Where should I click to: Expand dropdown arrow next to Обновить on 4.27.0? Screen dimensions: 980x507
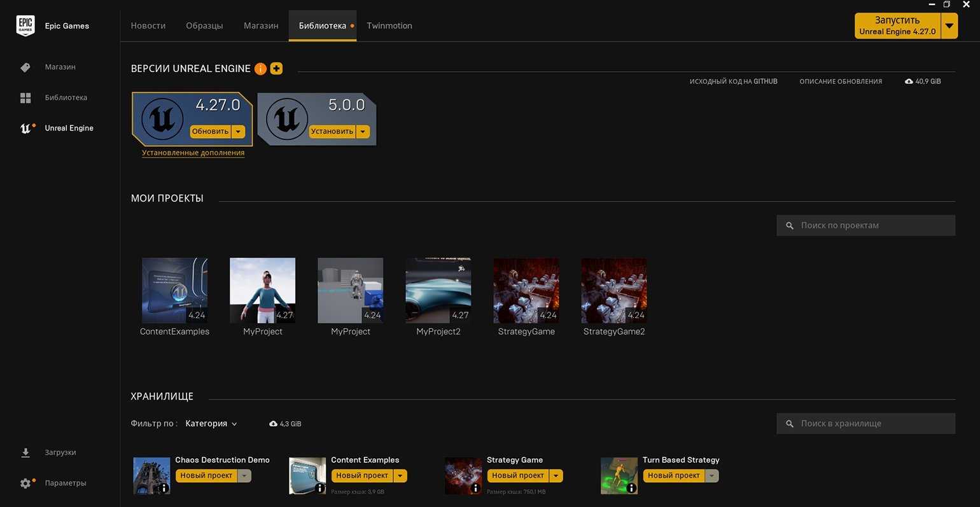point(238,132)
